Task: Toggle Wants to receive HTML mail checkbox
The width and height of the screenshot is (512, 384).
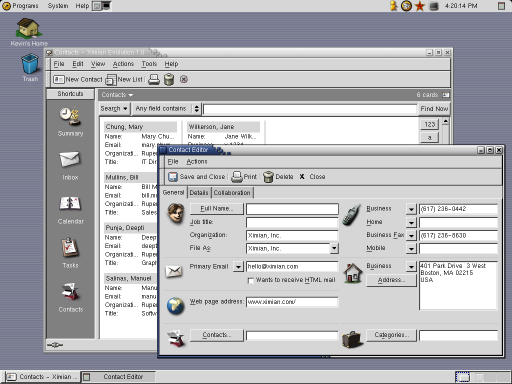Action: (x=251, y=280)
